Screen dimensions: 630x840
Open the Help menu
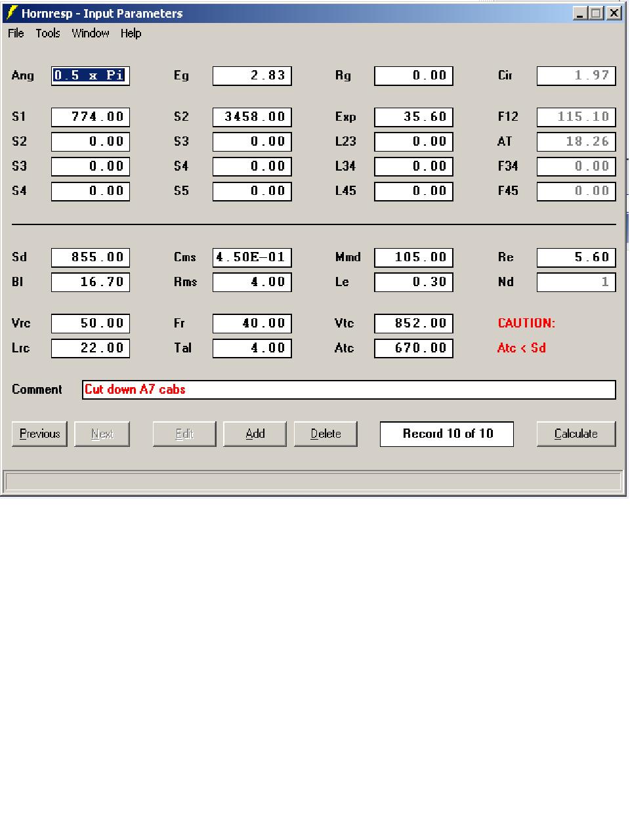point(131,33)
